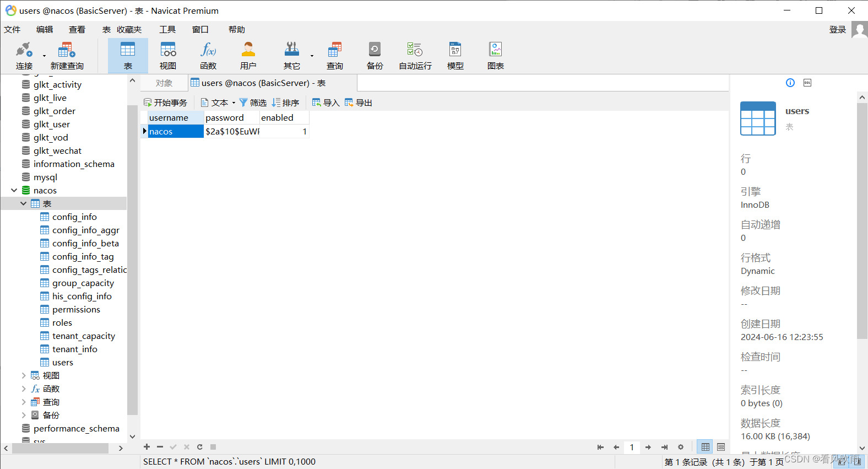Click the tree vertical scrollbar
The image size is (868, 469).
point(132,259)
